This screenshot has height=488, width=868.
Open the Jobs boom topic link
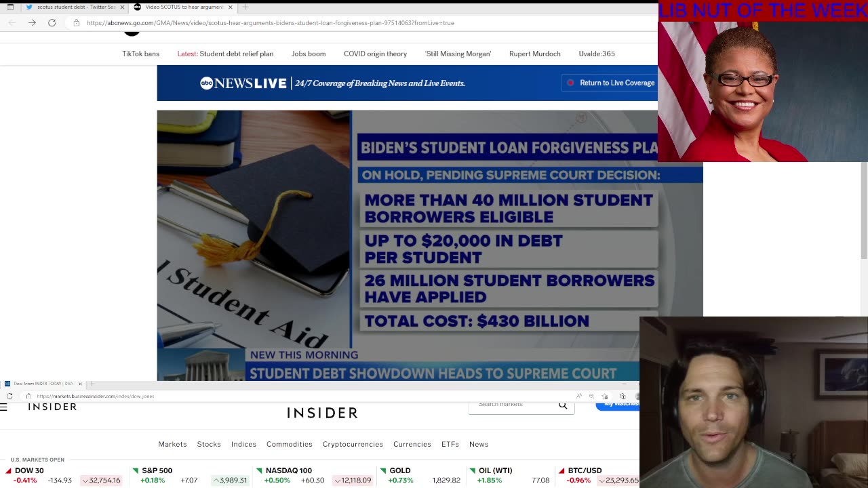tap(309, 54)
